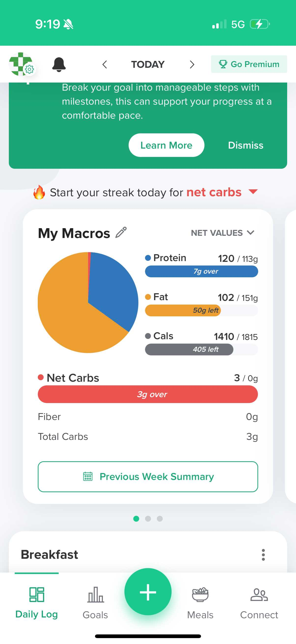Select second carousel page dot
296x644 pixels.
pyautogui.click(x=148, y=519)
